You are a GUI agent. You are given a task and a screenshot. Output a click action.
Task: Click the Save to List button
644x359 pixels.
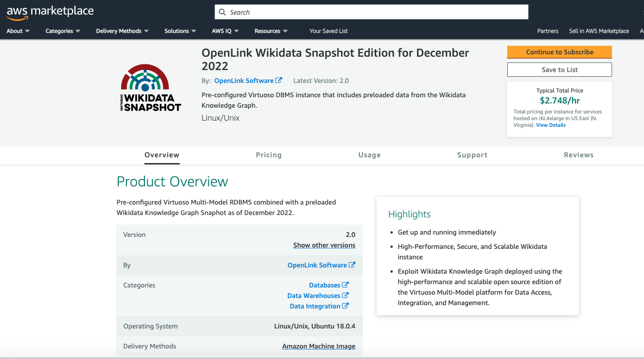560,70
